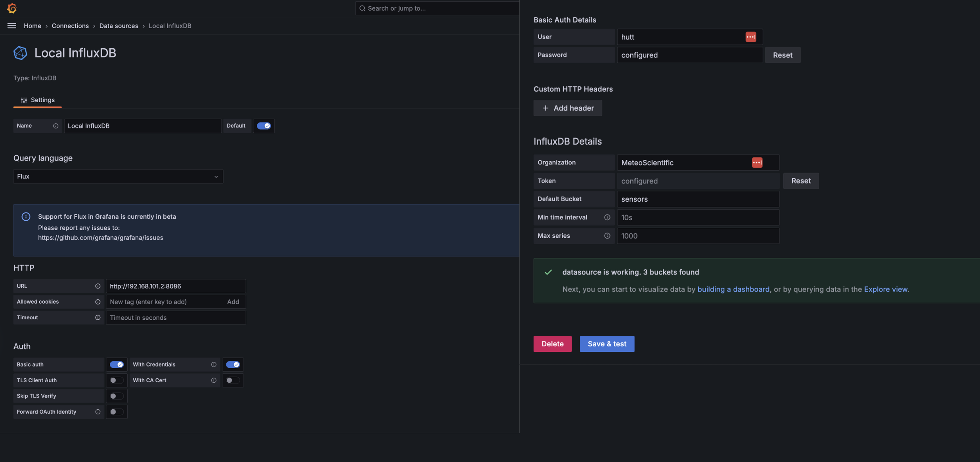Image resolution: width=980 pixels, height=462 pixels.
Task: Enable the TLS Client Auth switch
Action: click(117, 380)
